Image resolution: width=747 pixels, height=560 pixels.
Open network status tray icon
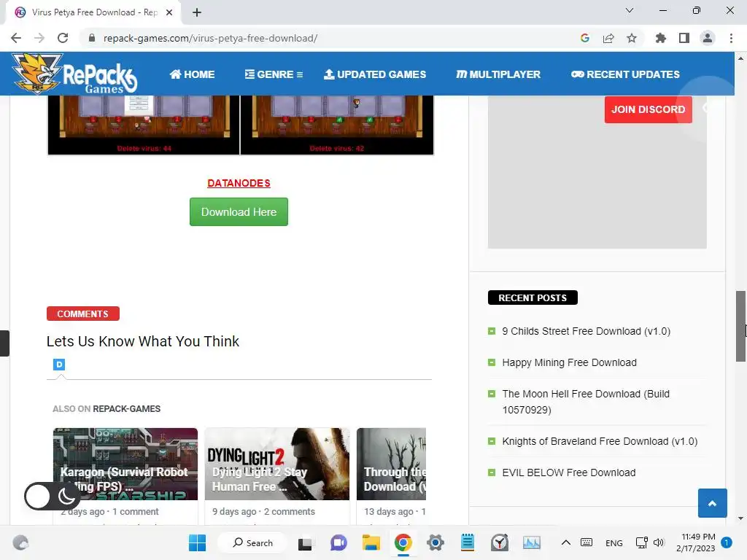coord(642,542)
